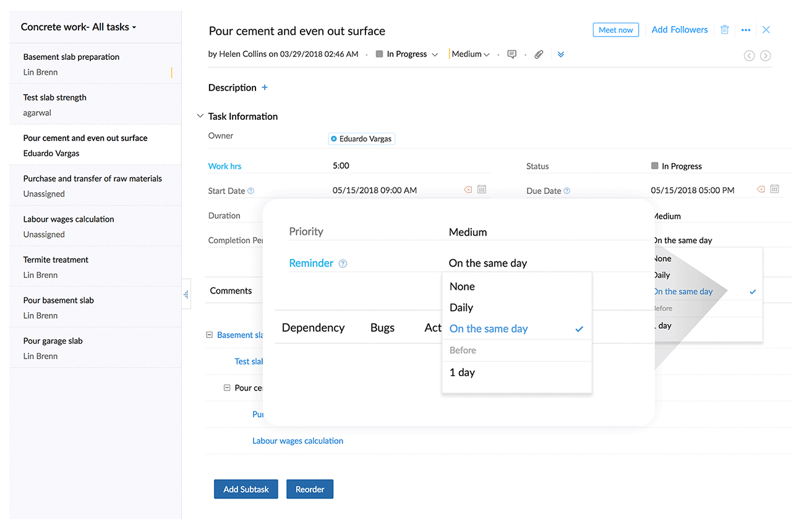
Task: Switch to the Bugs tab
Action: [382, 327]
